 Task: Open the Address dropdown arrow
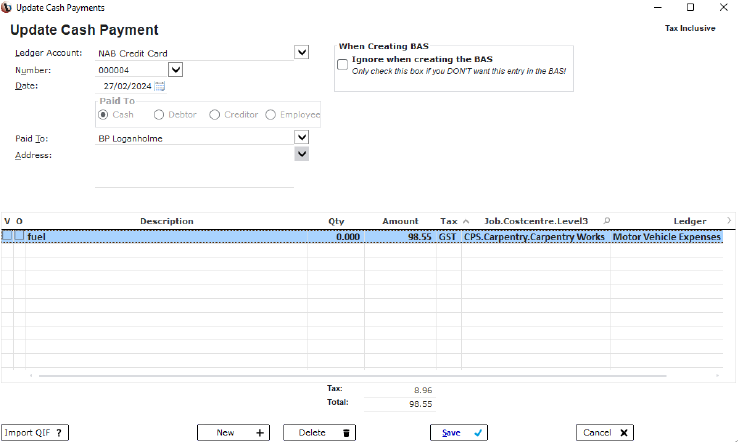coord(302,154)
